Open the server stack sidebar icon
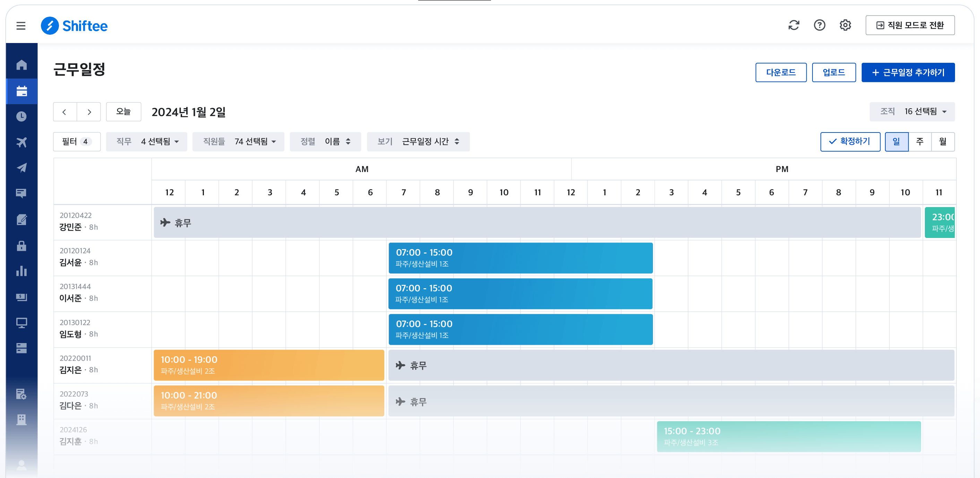The height and width of the screenshot is (478, 980). (22, 348)
